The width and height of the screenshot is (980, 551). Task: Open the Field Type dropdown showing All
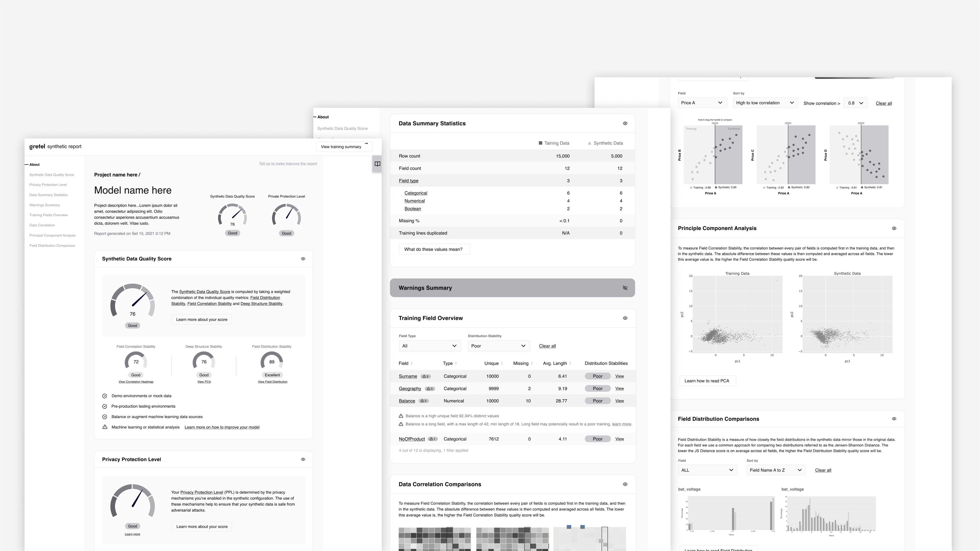click(x=429, y=346)
